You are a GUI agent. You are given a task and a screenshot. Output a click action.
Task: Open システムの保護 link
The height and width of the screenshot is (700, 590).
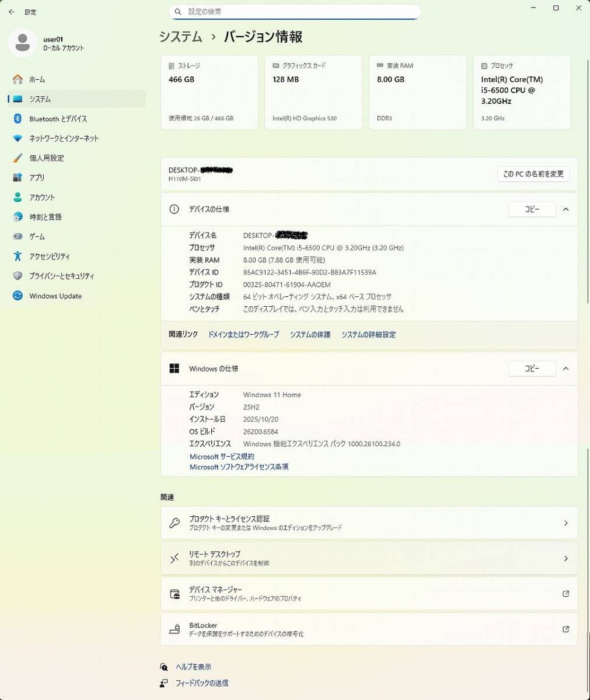pyautogui.click(x=310, y=335)
